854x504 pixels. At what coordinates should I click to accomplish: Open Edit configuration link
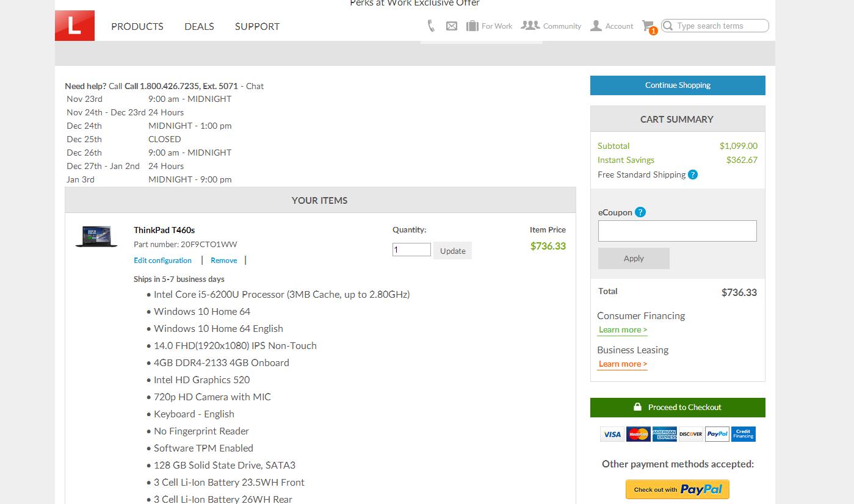pyautogui.click(x=162, y=261)
